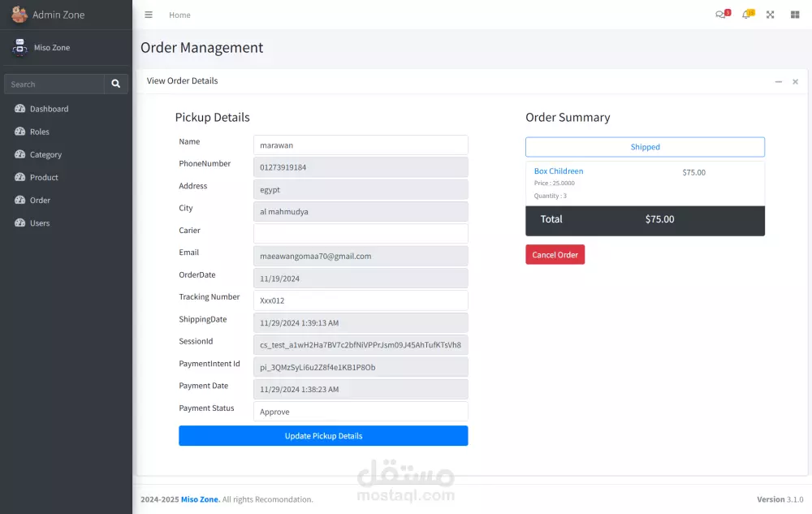This screenshot has height=514, width=812.
Task: Click the Update Pickup Details button
Action: pyautogui.click(x=323, y=436)
